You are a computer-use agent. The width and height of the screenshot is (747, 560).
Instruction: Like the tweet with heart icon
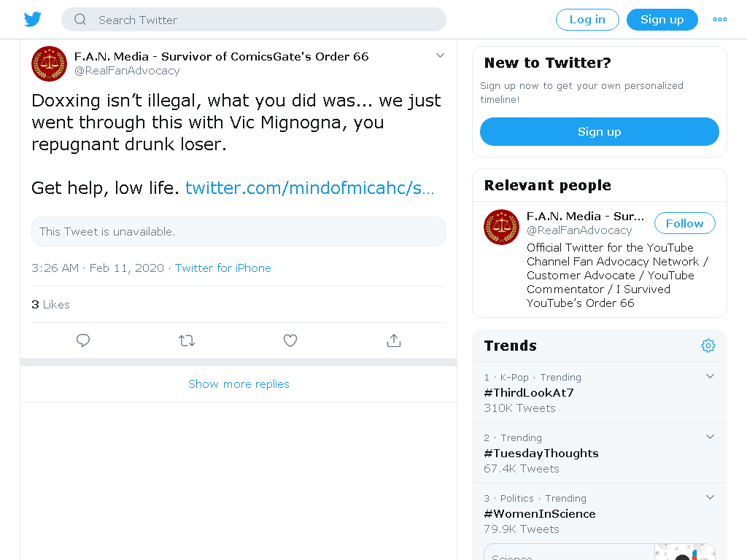click(290, 341)
